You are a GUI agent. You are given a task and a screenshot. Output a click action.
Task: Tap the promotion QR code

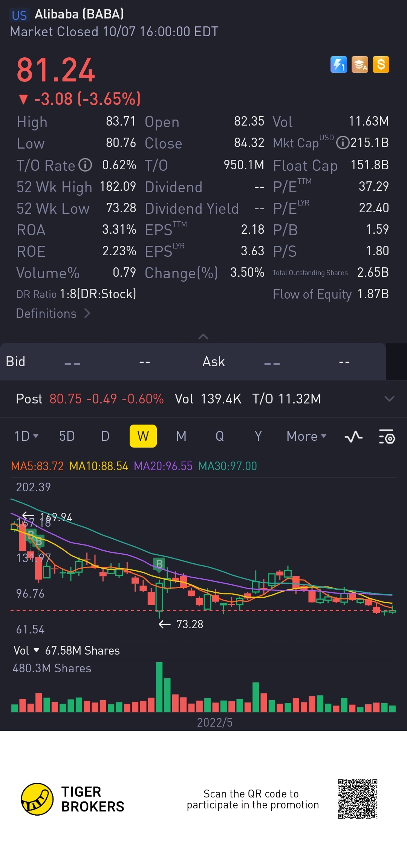tap(358, 799)
